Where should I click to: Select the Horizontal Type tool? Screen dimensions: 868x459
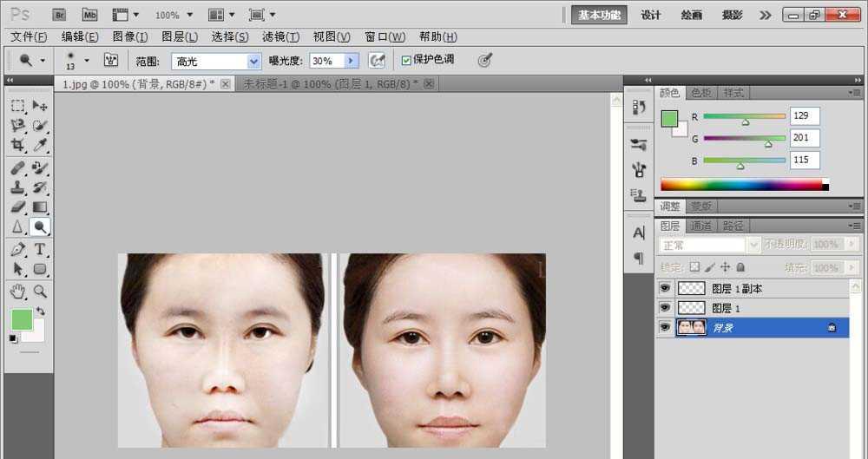click(39, 249)
